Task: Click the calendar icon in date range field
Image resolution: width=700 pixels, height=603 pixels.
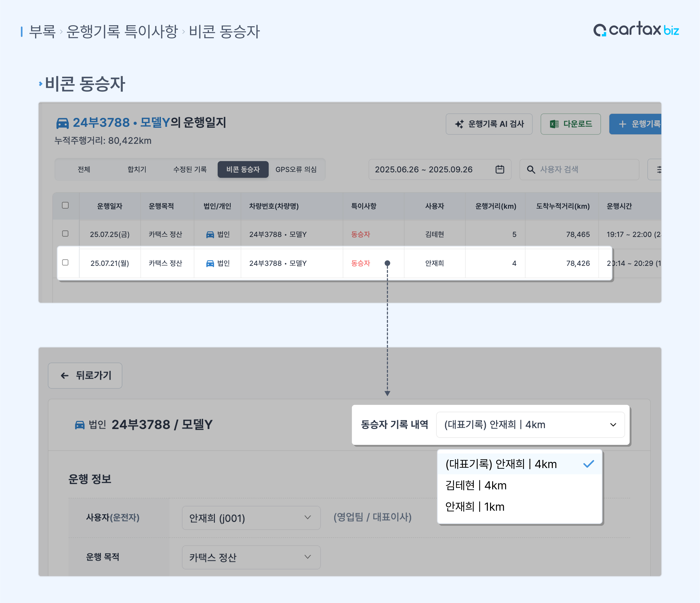Action: click(x=500, y=169)
